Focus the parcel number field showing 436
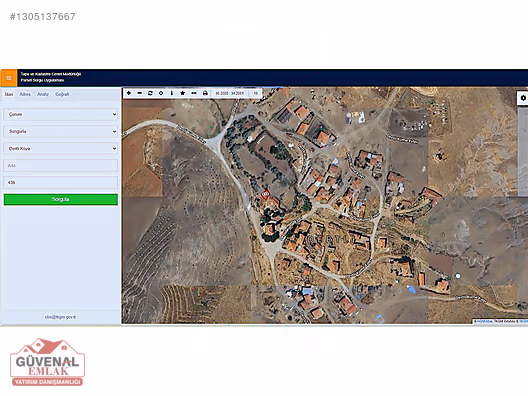 [x=61, y=183]
